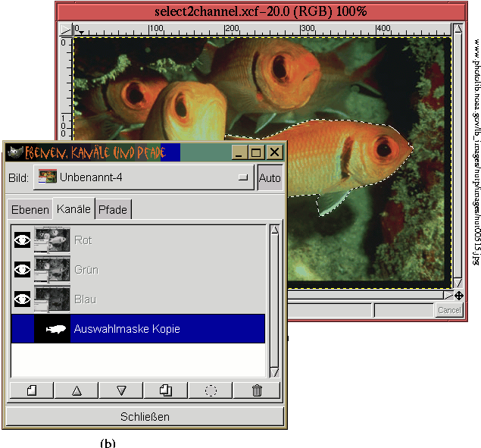Delete channel using the trash icon
481x448 pixels.
click(x=257, y=390)
